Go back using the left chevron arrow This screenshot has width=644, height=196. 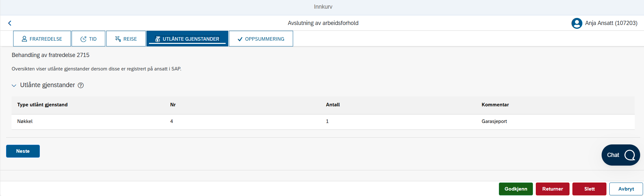click(10, 23)
